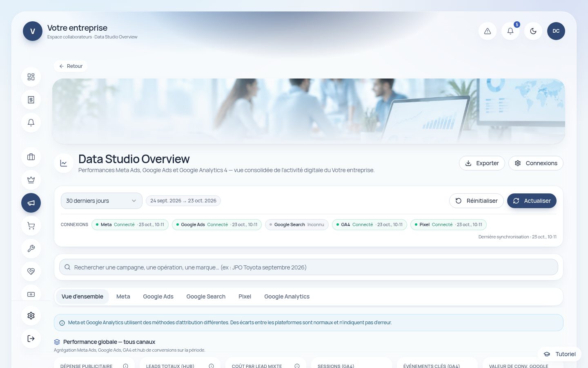
Task: Open the dashboard grid icon in sidebar
Action: pyautogui.click(x=31, y=77)
